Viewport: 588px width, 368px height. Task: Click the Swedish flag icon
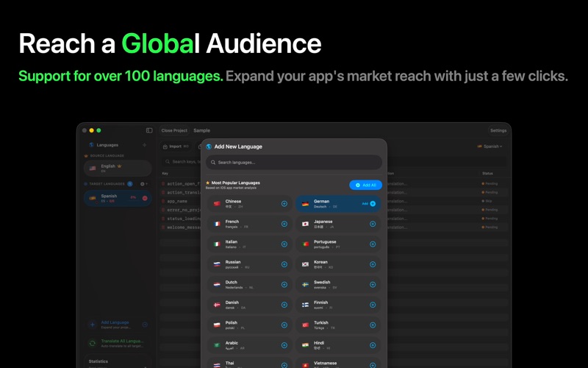coord(305,285)
